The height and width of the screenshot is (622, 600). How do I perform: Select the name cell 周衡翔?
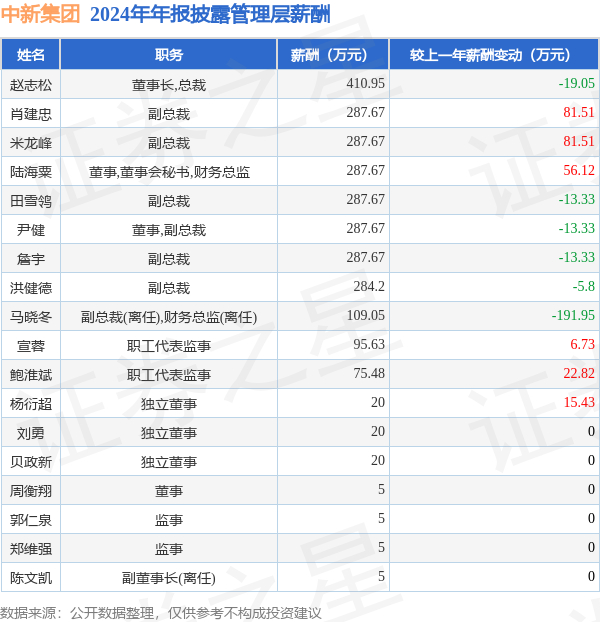[31, 491]
